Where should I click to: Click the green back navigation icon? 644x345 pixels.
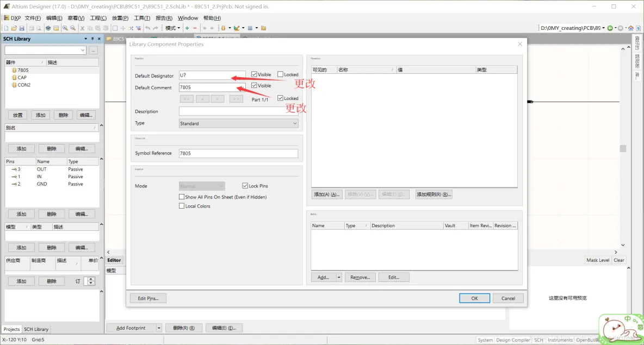click(610, 28)
